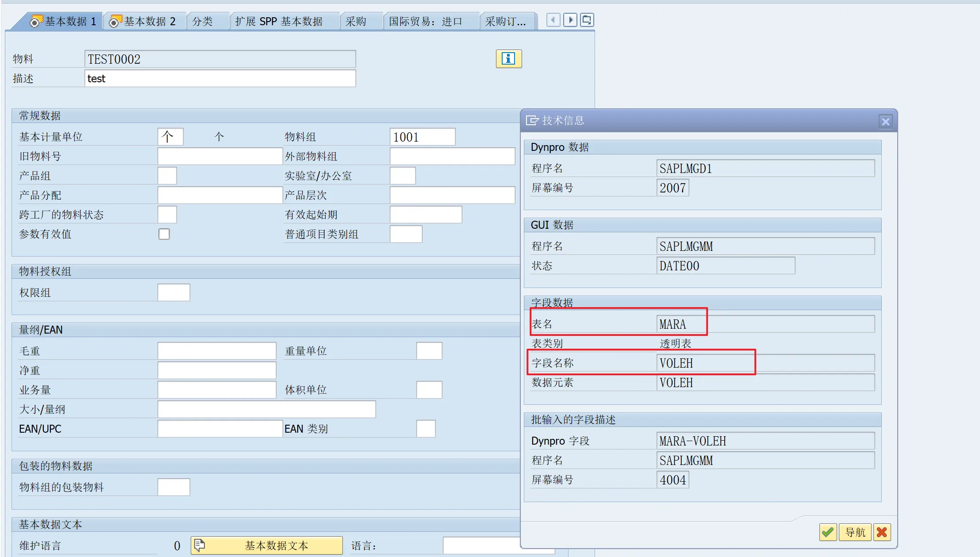Click the 毛重 input field

pos(217,351)
